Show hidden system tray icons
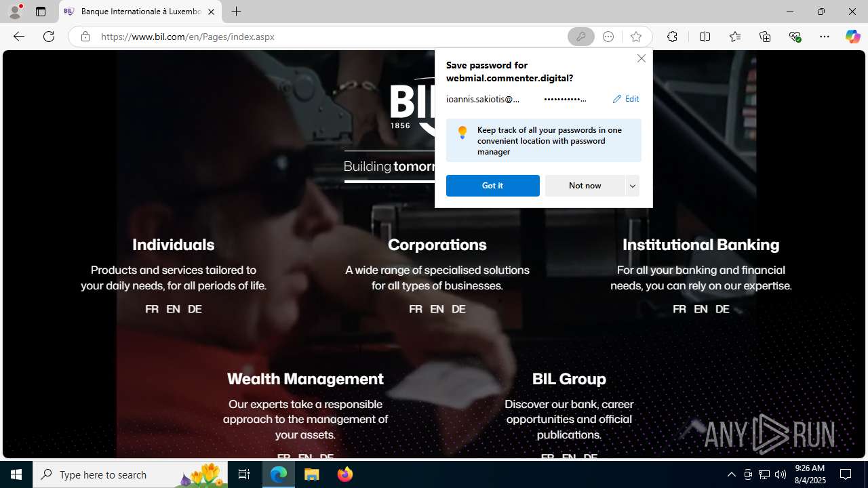 tap(731, 474)
